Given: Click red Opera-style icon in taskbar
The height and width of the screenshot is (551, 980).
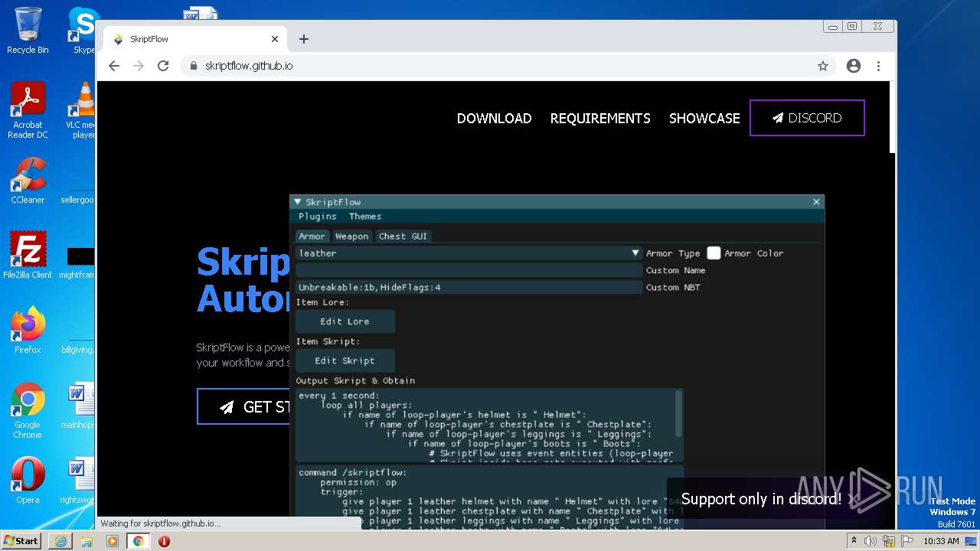Looking at the screenshot, I should 164,541.
